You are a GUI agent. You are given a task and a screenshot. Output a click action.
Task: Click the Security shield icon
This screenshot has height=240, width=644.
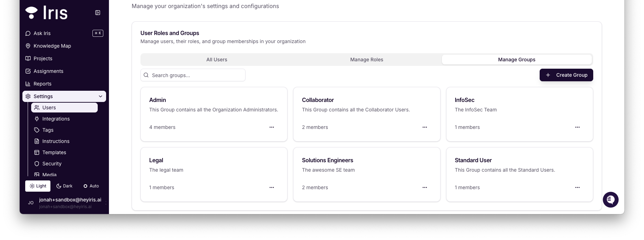(37, 164)
